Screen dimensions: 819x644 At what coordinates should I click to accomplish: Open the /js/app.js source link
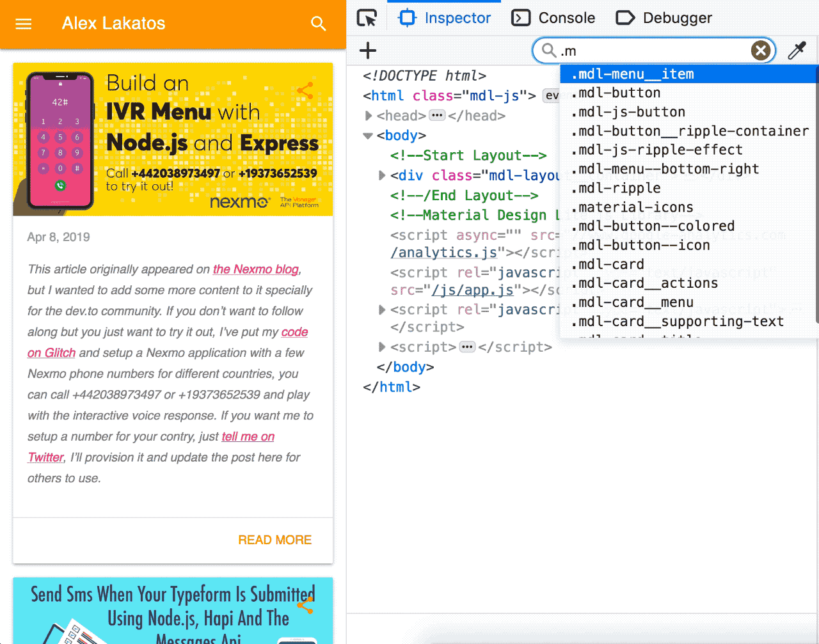(x=472, y=290)
